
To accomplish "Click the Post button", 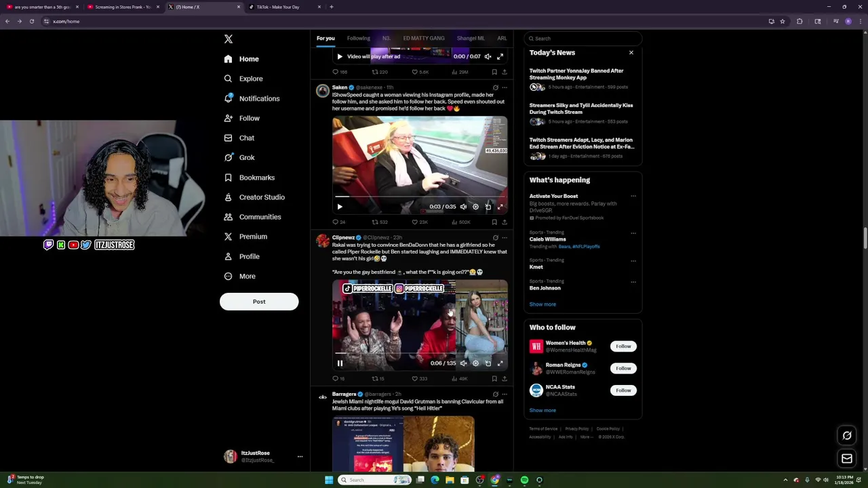I will point(259,302).
